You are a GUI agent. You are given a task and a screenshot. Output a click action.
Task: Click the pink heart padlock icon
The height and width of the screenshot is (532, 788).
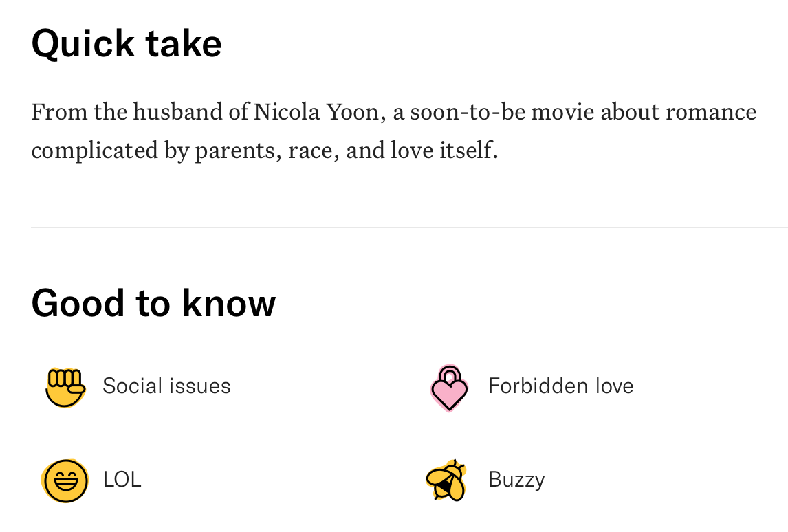[x=449, y=388]
